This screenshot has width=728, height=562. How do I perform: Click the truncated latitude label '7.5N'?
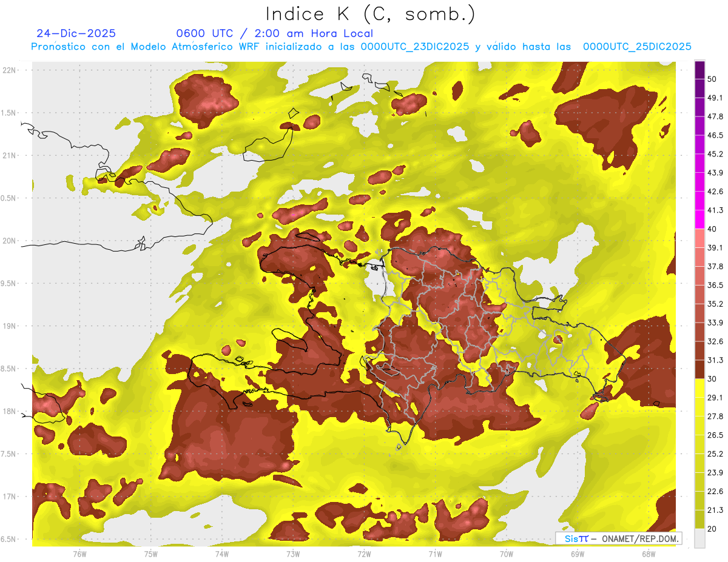point(8,455)
